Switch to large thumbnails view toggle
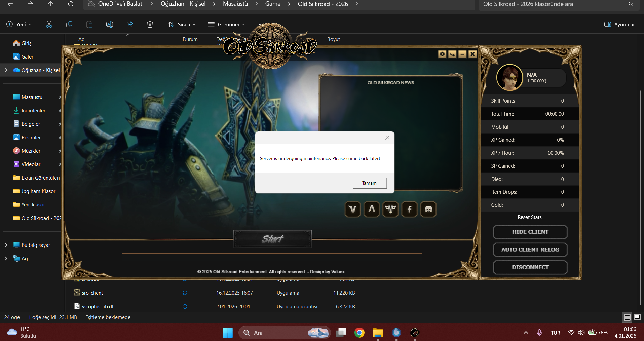 (637, 317)
